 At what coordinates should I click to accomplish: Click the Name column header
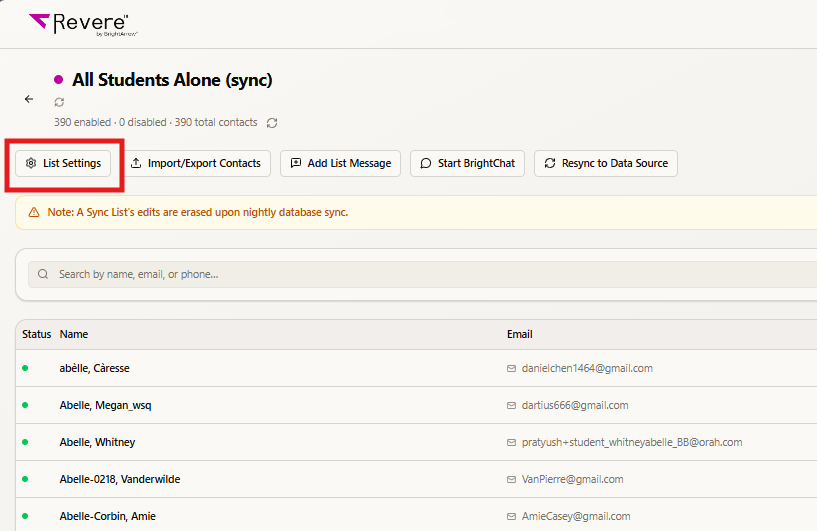pyautogui.click(x=74, y=334)
